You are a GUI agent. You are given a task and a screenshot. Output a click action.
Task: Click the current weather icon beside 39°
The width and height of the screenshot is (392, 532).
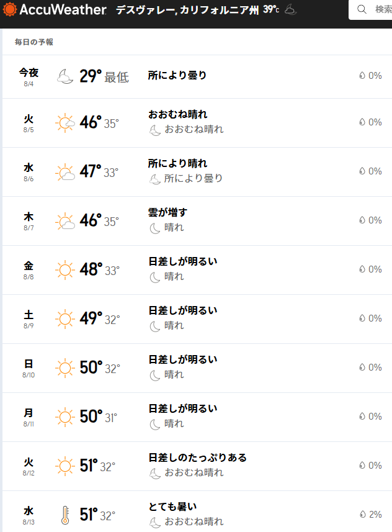point(290,10)
